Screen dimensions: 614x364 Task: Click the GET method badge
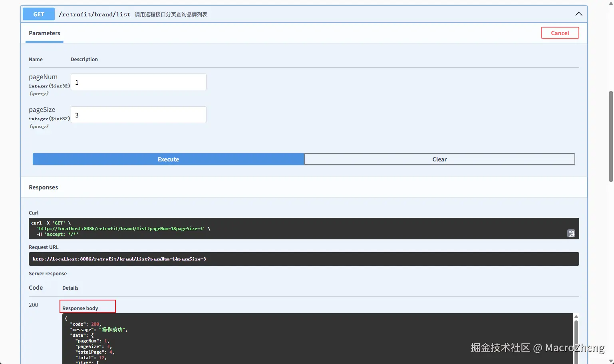(x=39, y=14)
